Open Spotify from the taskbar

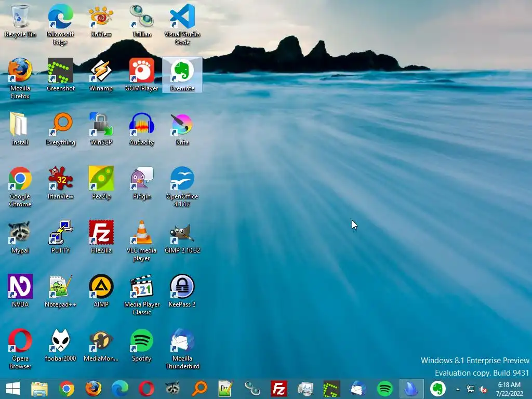tap(385, 389)
